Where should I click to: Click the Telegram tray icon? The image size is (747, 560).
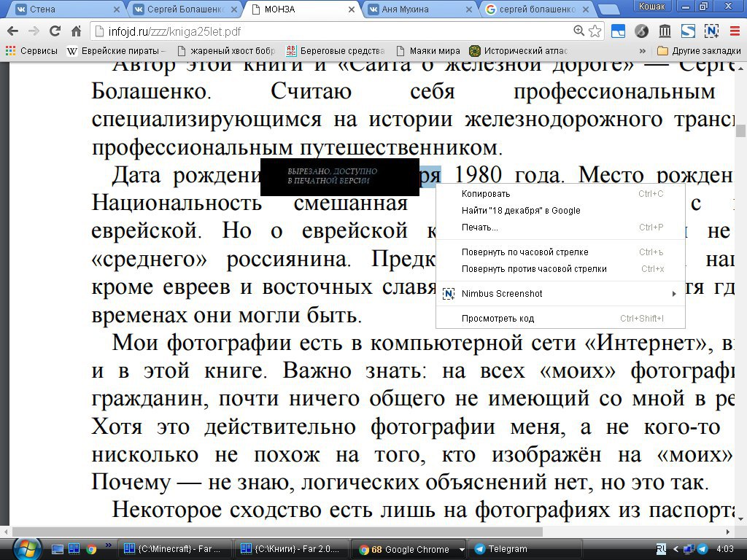click(x=703, y=549)
